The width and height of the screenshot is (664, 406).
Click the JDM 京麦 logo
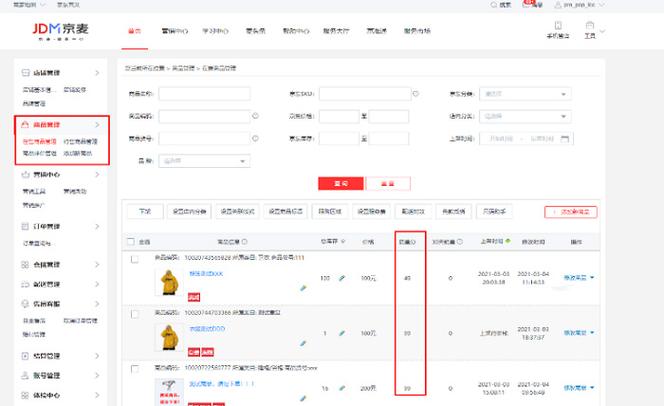(x=61, y=30)
